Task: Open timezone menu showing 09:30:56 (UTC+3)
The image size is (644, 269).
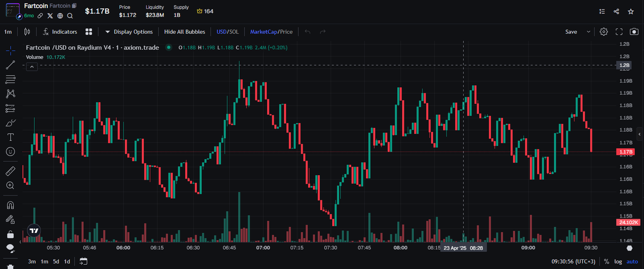Action: [x=574, y=261]
